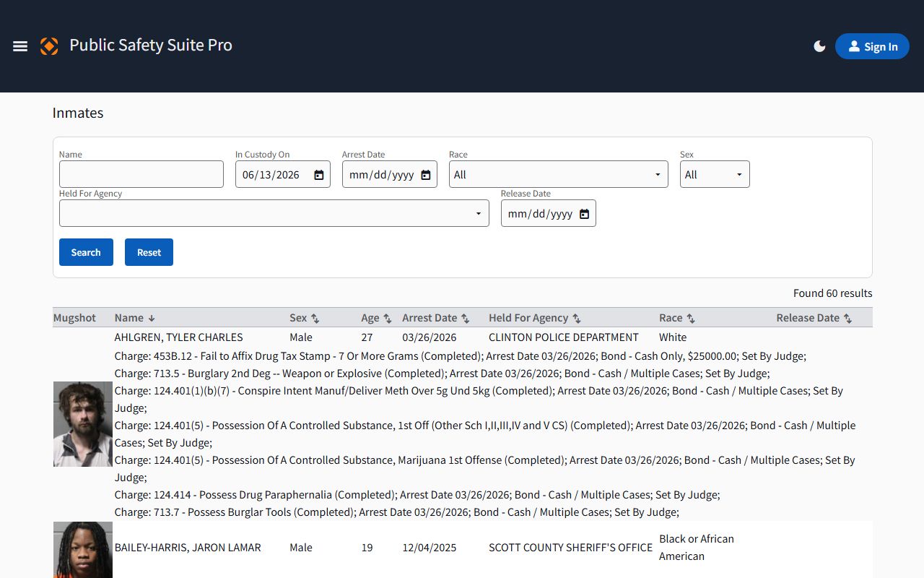Click the Marijuana 1st Offense charge line

click(x=484, y=469)
